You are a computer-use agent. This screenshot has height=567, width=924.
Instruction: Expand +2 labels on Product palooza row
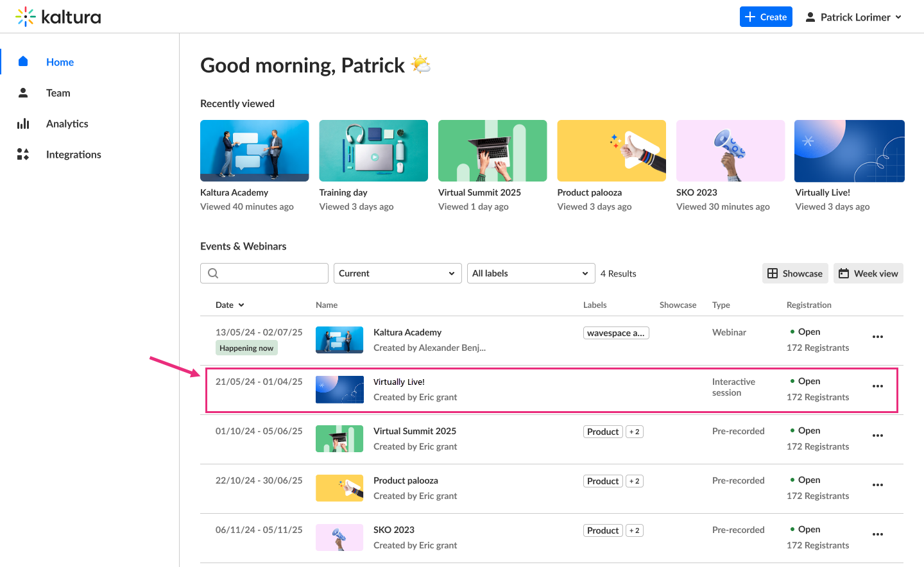tap(635, 481)
